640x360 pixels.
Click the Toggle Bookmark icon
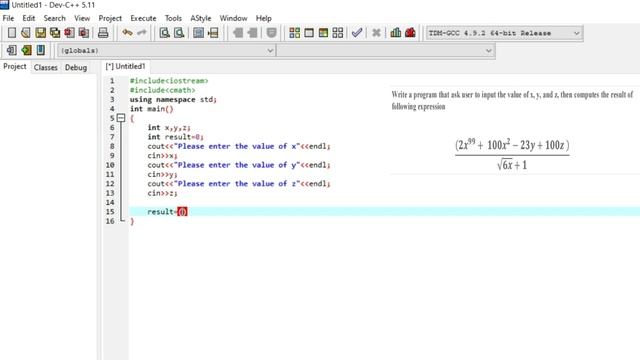26,50
